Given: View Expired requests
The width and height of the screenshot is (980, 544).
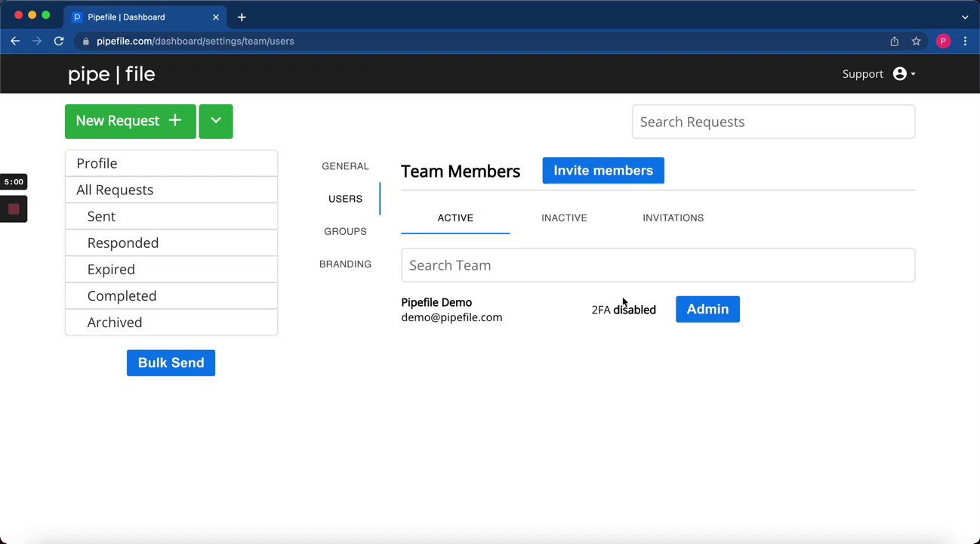Looking at the screenshot, I should point(171,269).
